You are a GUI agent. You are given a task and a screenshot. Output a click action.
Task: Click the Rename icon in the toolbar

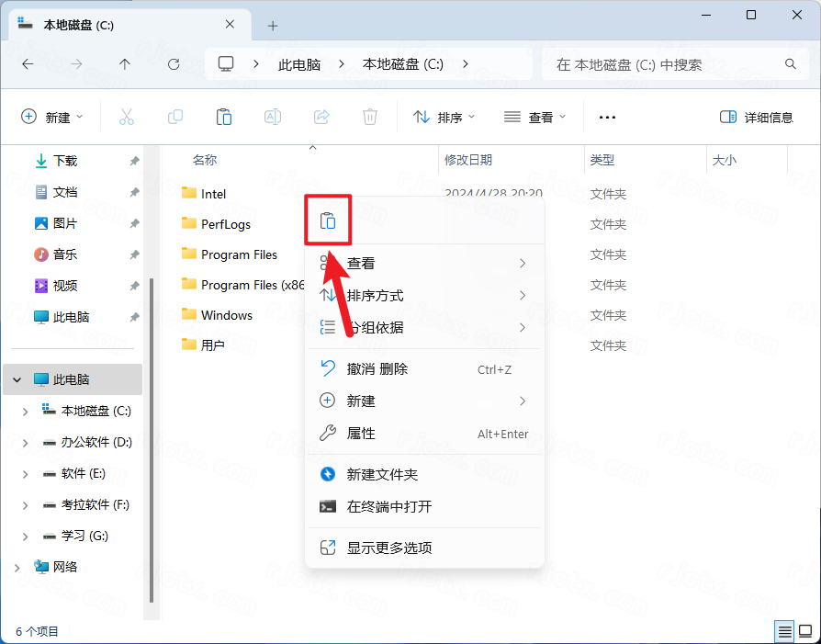coord(273,117)
